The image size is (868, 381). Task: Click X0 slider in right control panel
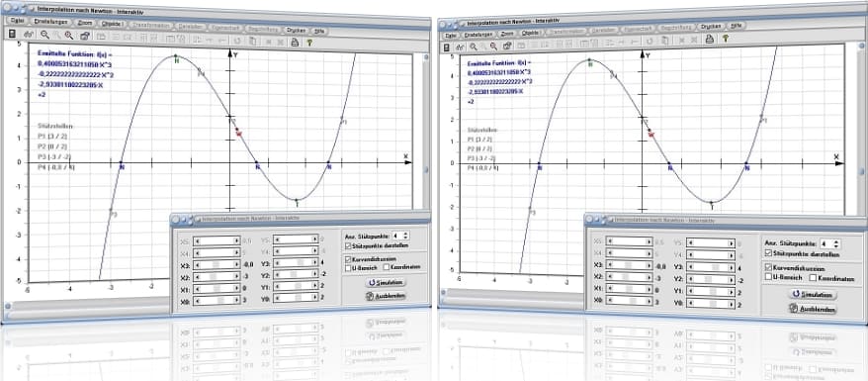[x=629, y=301]
